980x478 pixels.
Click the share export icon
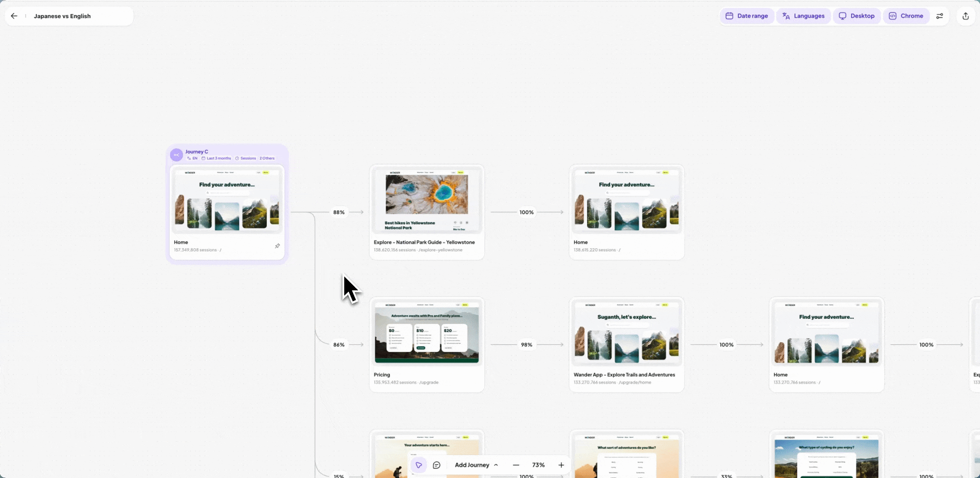click(966, 16)
